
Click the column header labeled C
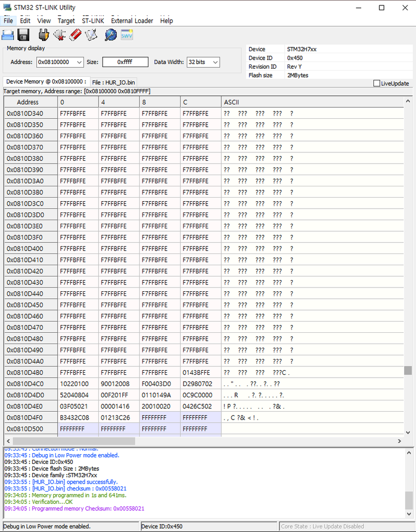[201, 102]
